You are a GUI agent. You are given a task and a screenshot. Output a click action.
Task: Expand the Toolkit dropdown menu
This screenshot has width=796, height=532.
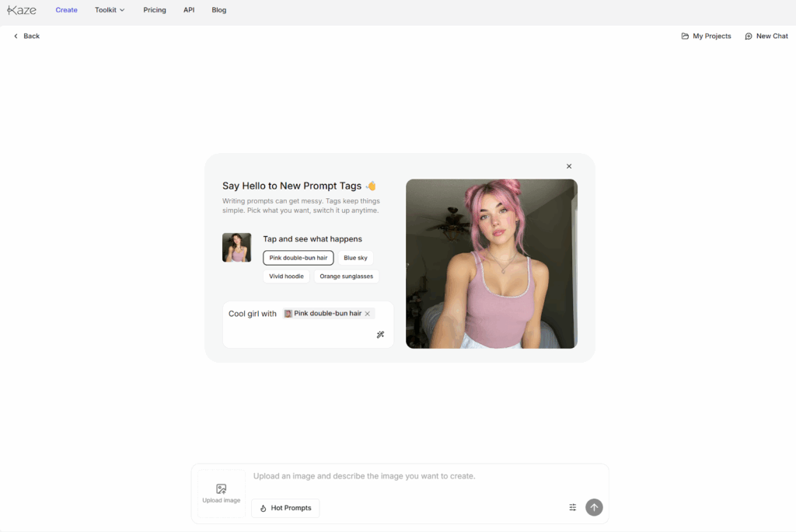[x=110, y=10]
